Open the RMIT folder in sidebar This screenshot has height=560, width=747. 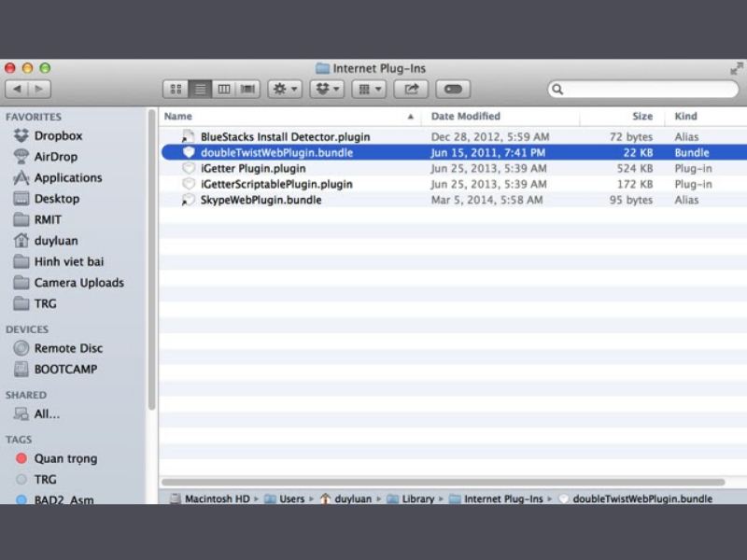[48, 219]
